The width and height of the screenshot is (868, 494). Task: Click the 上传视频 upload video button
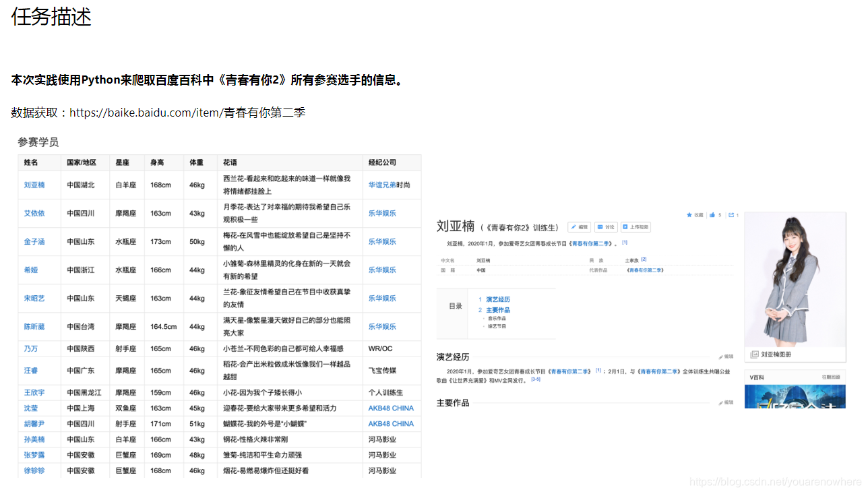pos(635,227)
